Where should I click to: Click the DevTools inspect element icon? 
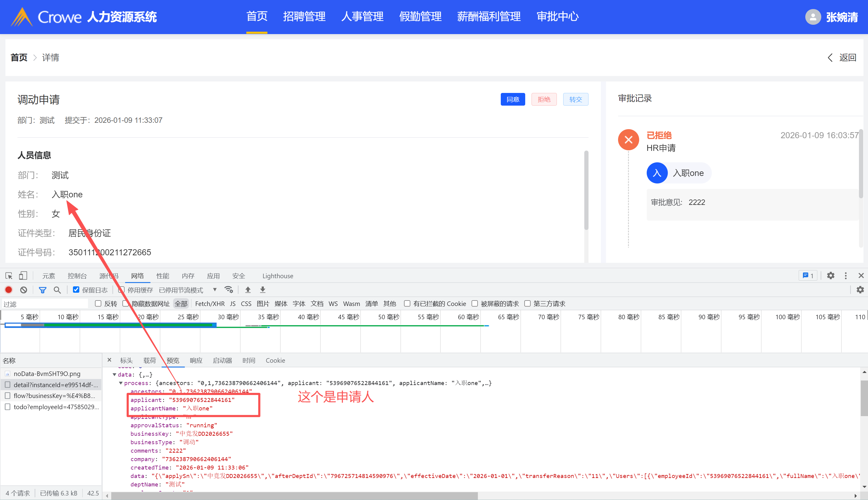tap(9, 276)
